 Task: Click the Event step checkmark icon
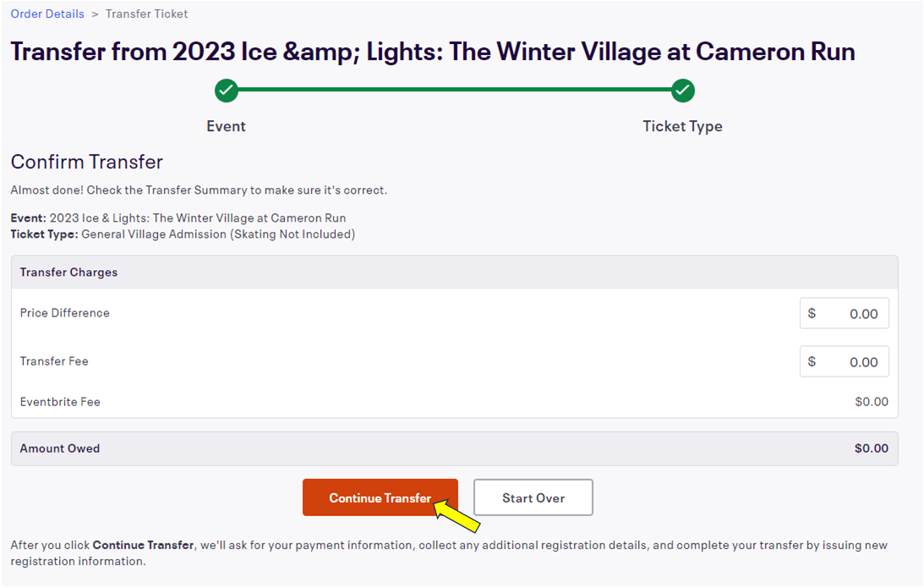pos(226,90)
